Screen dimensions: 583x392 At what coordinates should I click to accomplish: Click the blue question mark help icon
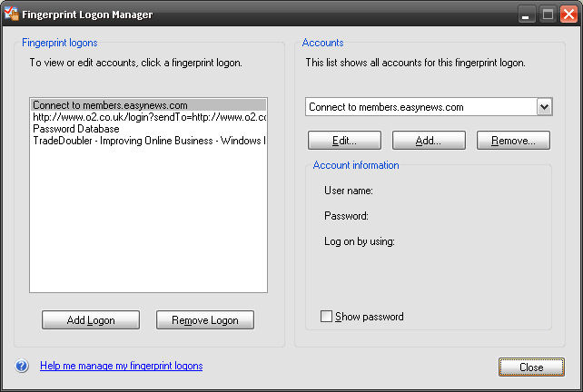(x=22, y=366)
